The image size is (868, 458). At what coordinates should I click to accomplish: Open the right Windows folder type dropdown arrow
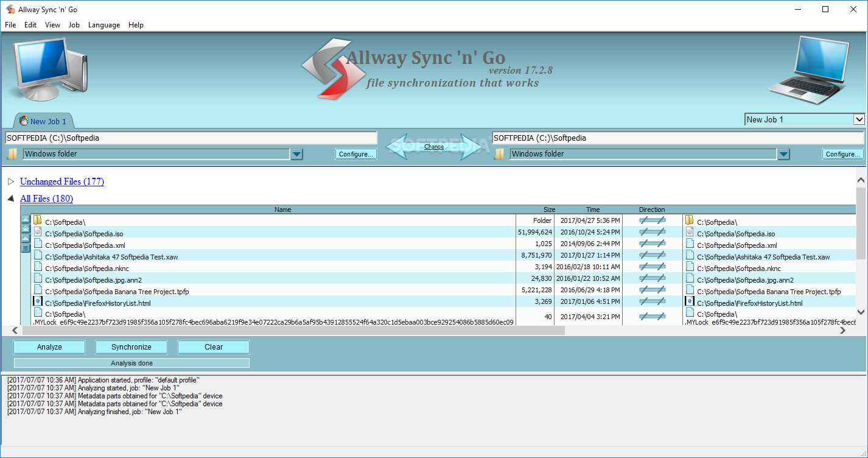783,154
